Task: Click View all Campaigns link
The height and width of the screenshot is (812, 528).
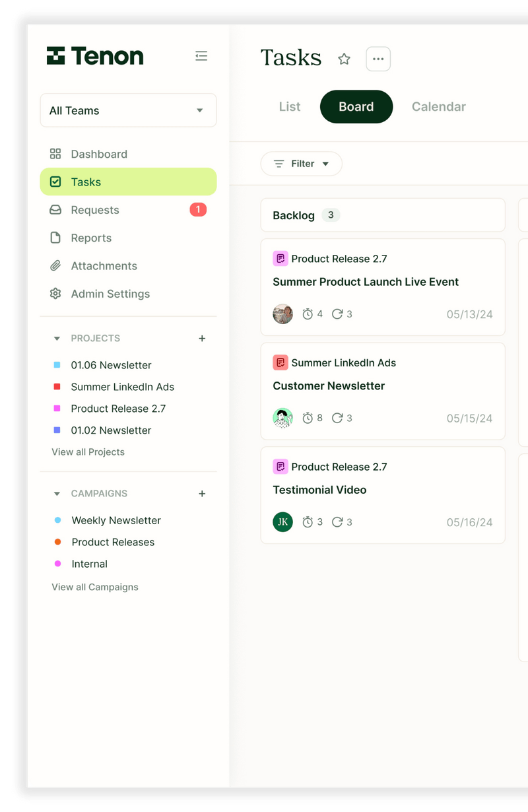Action: pyautogui.click(x=94, y=587)
